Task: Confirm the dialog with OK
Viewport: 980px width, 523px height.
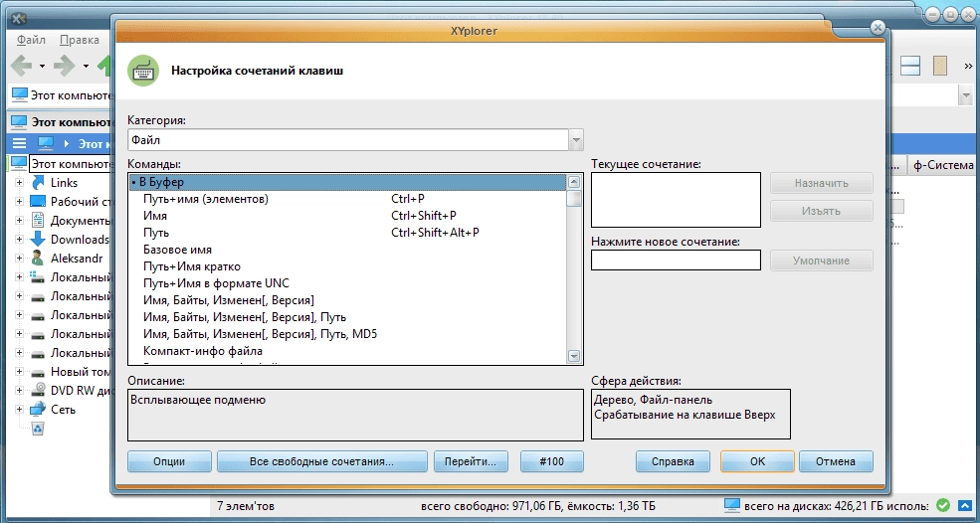Action: (x=757, y=461)
